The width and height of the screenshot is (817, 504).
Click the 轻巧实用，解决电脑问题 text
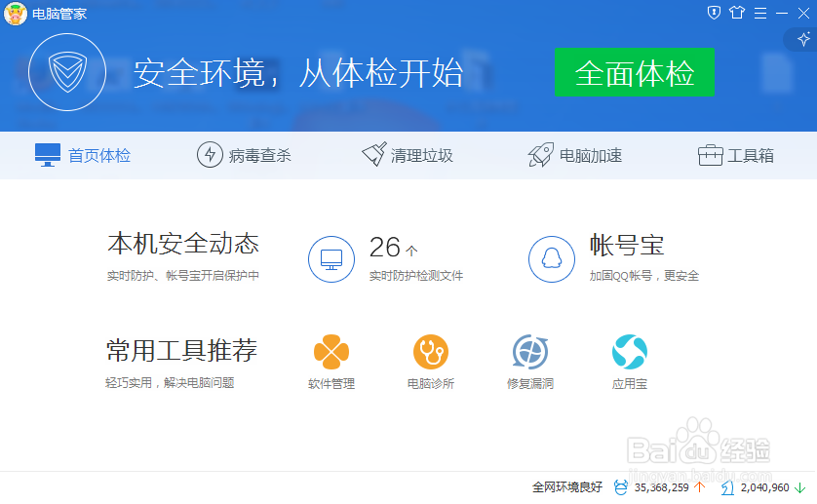point(170,383)
